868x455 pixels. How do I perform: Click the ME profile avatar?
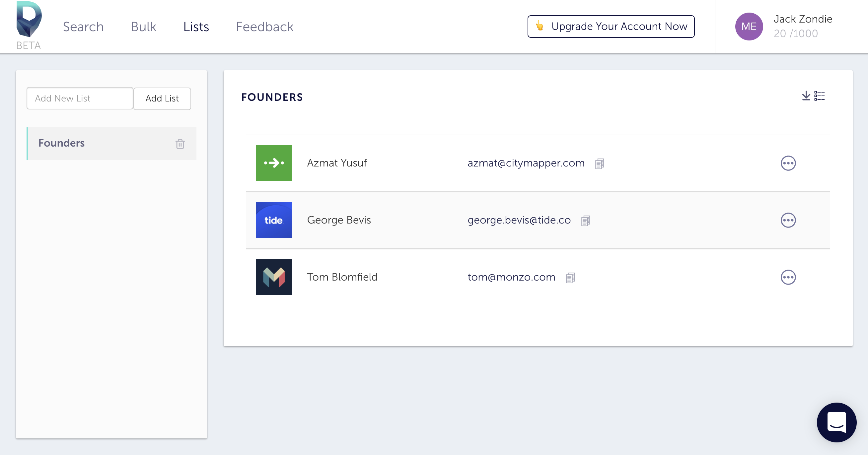pos(749,26)
